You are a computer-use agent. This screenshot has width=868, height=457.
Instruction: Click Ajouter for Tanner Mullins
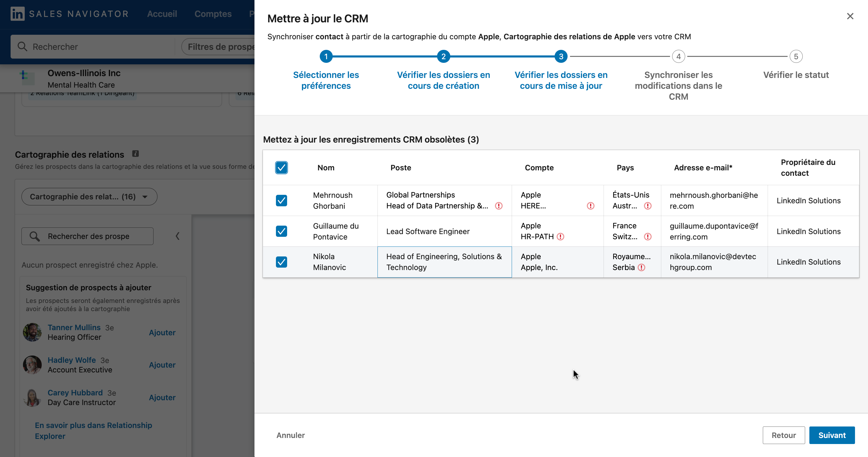[162, 332]
